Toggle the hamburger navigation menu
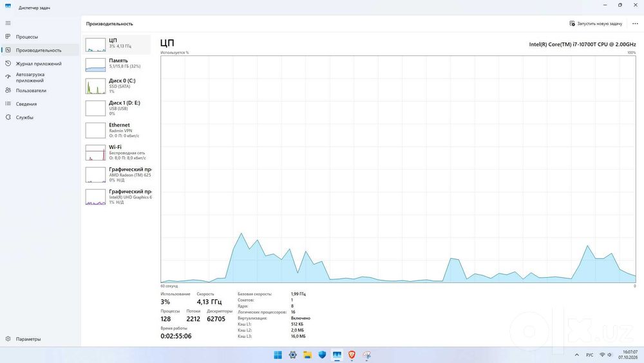 pos(8,23)
